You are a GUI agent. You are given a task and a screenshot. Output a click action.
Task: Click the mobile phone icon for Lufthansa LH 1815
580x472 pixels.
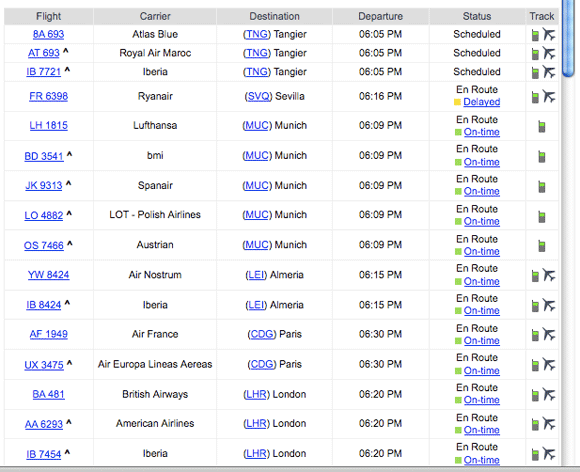[x=542, y=127]
